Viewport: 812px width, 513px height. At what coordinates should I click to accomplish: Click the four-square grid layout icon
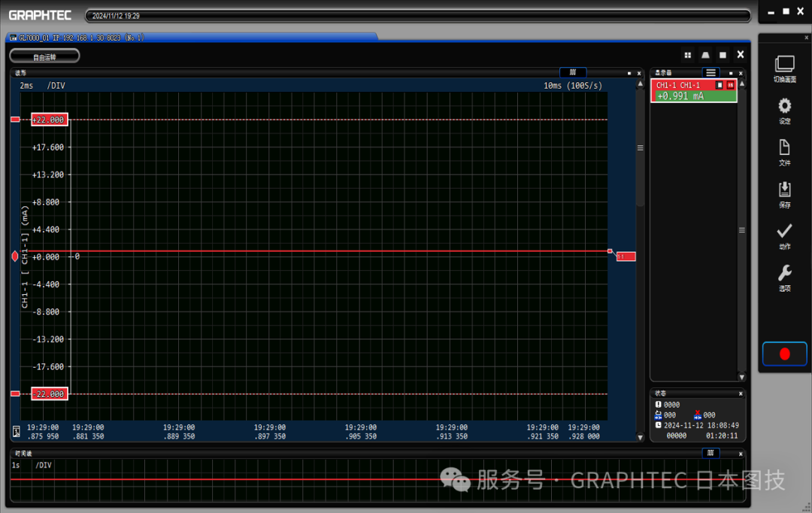point(687,55)
